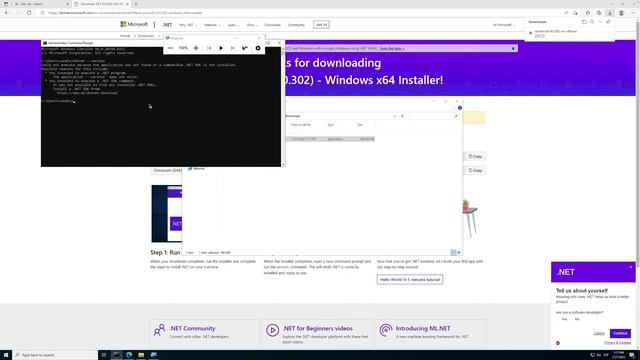640x360 pixels.
Task: Click the Microsoft logo
Action: coord(134,24)
